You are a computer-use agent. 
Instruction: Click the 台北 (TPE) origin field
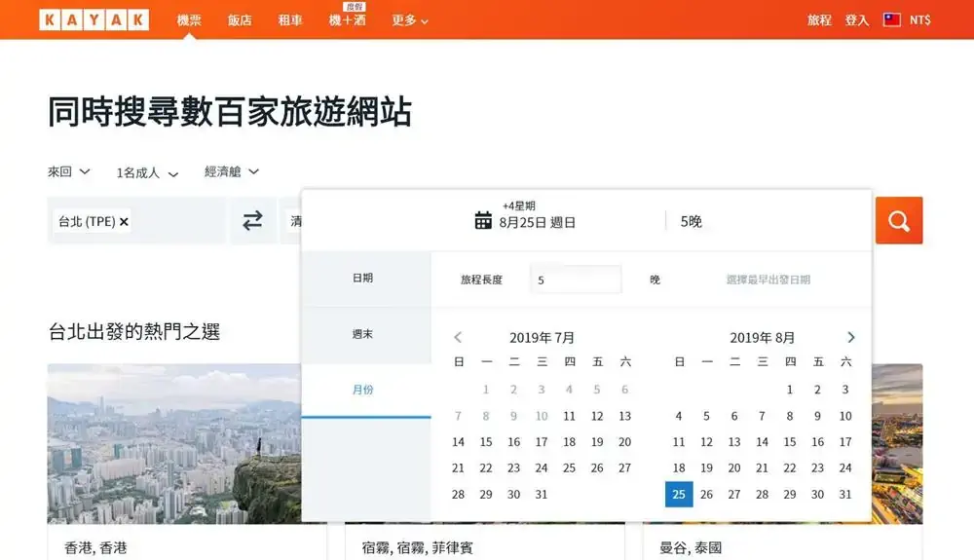pyautogui.click(x=136, y=221)
